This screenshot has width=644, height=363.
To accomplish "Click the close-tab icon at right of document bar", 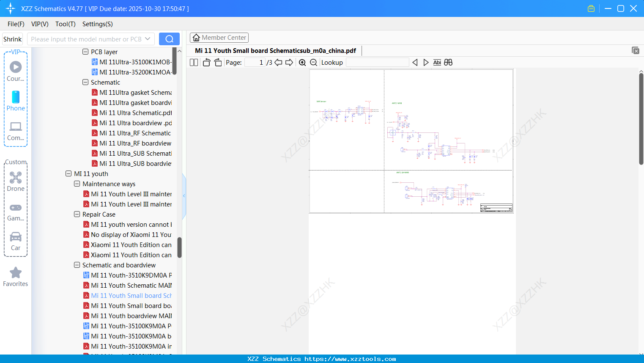I will coord(636,50).
